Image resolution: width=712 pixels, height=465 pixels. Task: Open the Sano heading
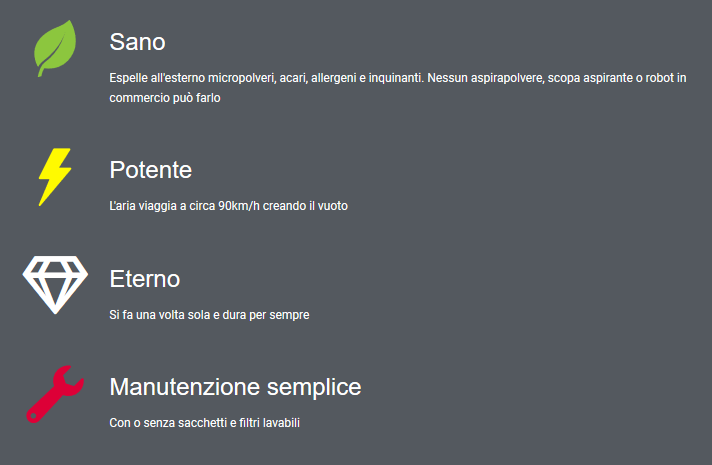[137, 42]
